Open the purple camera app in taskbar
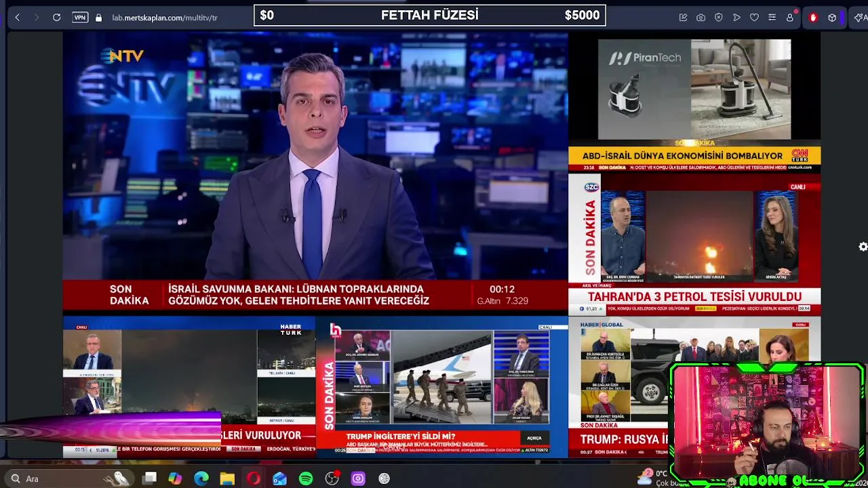868x488 pixels. [x=358, y=479]
